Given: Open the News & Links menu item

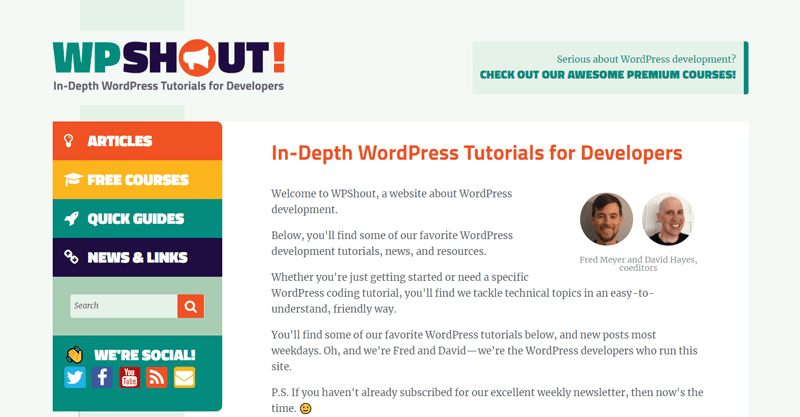Looking at the screenshot, I should click(137, 257).
